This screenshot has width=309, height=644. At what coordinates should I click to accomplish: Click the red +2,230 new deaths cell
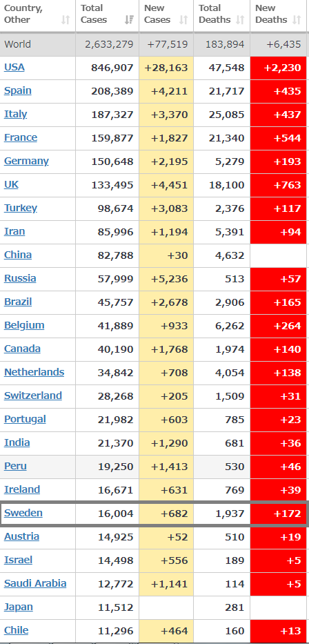point(278,68)
